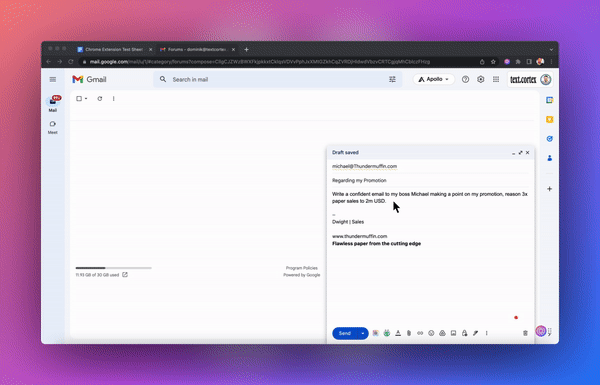
Task: Share this page from address bar
Action: tap(482, 62)
